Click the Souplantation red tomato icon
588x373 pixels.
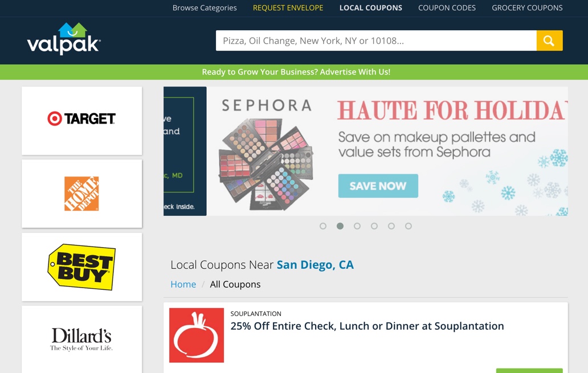coord(196,335)
